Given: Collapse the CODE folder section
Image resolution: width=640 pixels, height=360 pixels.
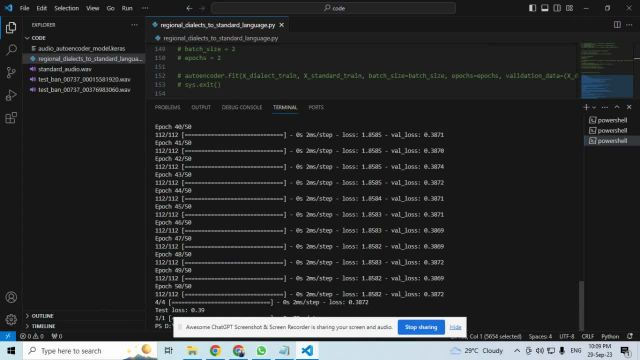Looking at the screenshot, I should tap(84, 38).
